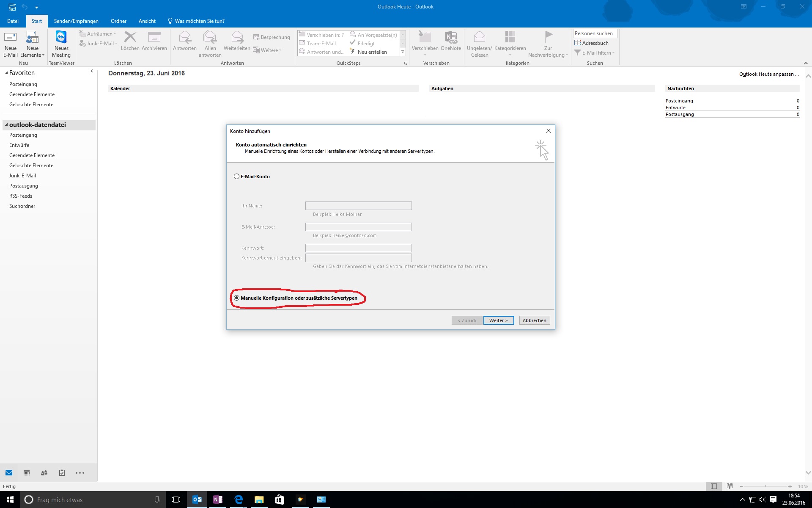Click Abbrechen in the dialog
The image size is (812, 508).
pos(534,320)
